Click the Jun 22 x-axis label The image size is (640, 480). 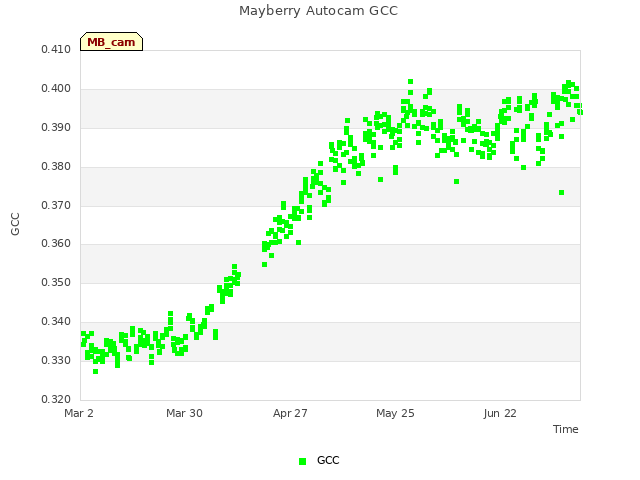[x=500, y=413]
